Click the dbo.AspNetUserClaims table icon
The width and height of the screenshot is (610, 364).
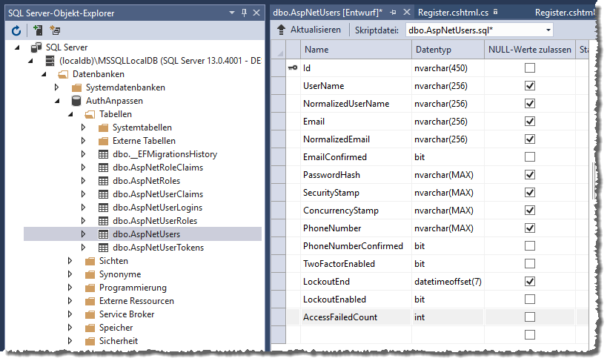103,194
